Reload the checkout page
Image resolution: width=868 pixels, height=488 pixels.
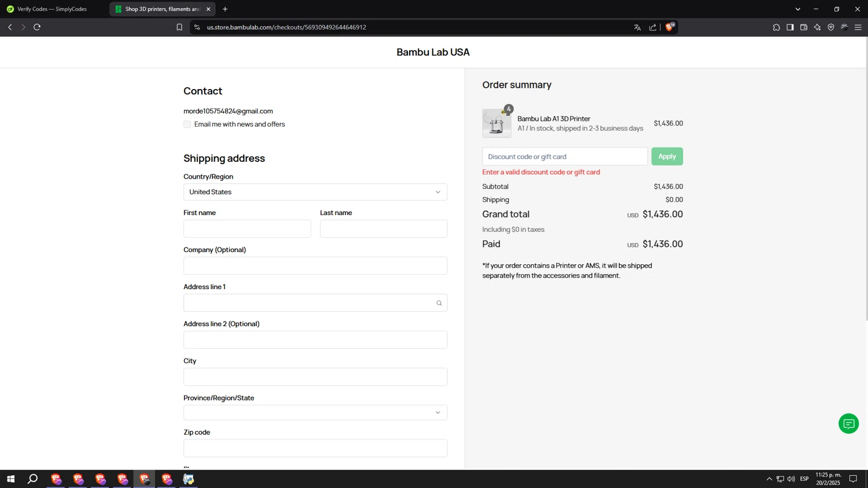37,27
